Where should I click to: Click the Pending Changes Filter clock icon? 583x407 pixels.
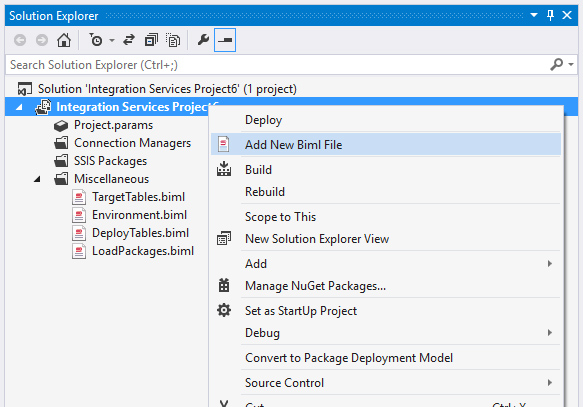tap(96, 40)
